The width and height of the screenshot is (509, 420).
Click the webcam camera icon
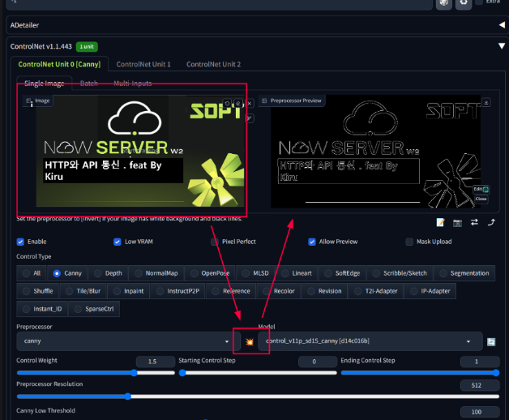coord(457,222)
